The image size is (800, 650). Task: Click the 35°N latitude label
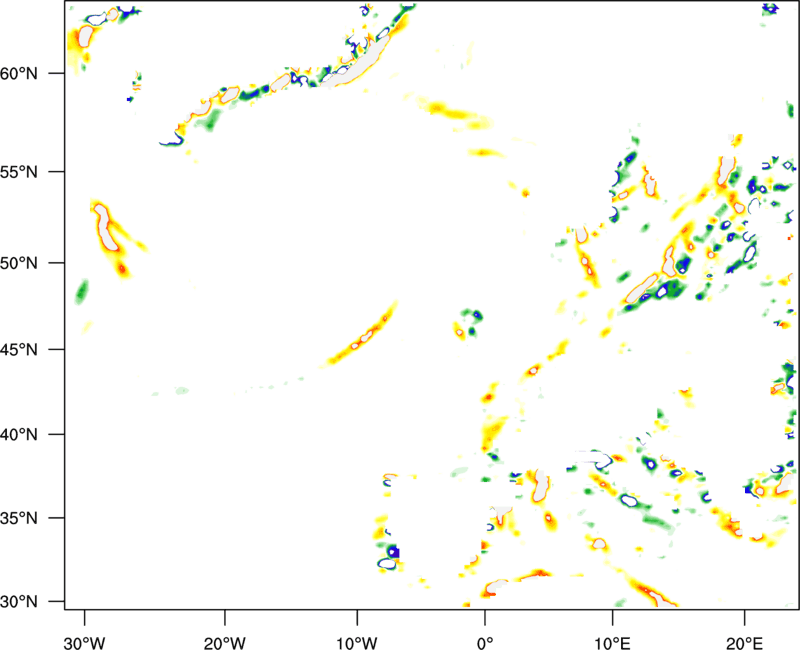click(18, 518)
